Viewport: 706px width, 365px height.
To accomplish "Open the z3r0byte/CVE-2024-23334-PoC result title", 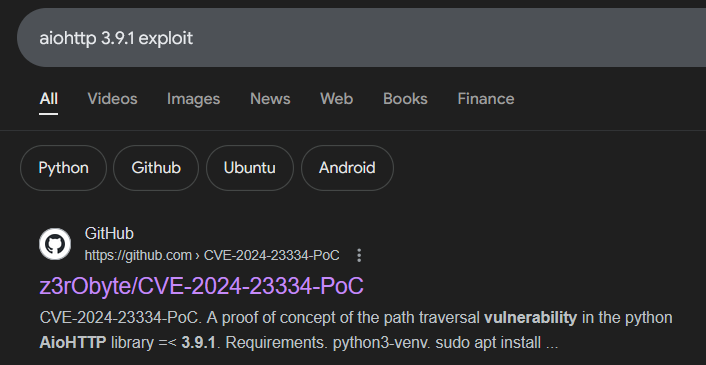I will 201,286.
